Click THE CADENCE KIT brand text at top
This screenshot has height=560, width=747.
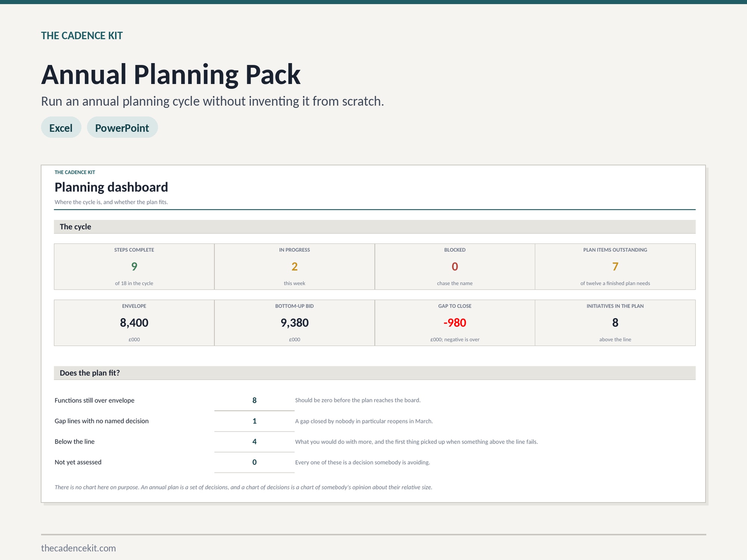(82, 35)
